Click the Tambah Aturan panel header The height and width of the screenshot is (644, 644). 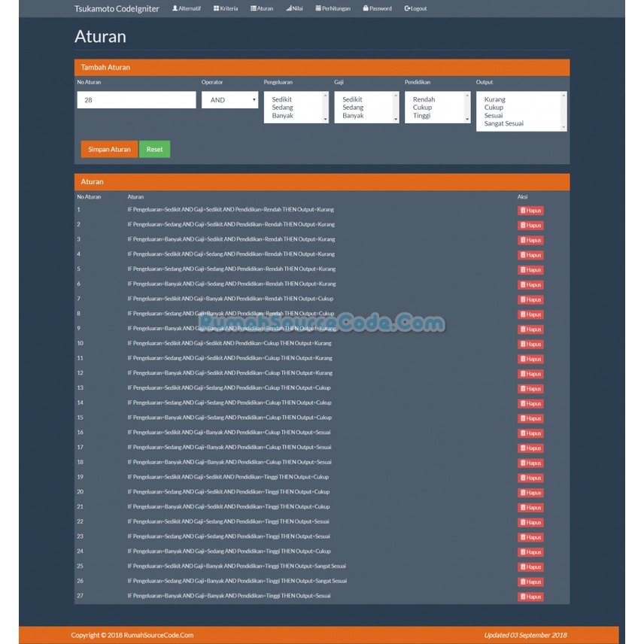pos(322,68)
